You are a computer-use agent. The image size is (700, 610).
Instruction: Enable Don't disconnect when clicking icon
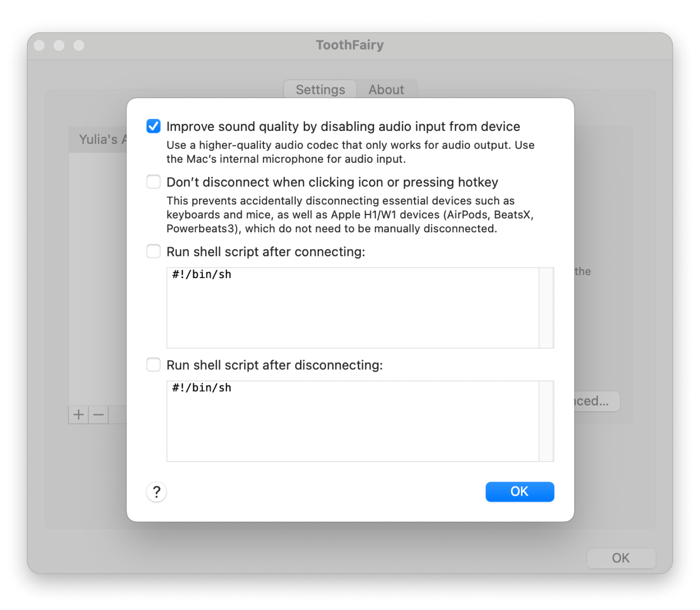click(x=153, y=182)
